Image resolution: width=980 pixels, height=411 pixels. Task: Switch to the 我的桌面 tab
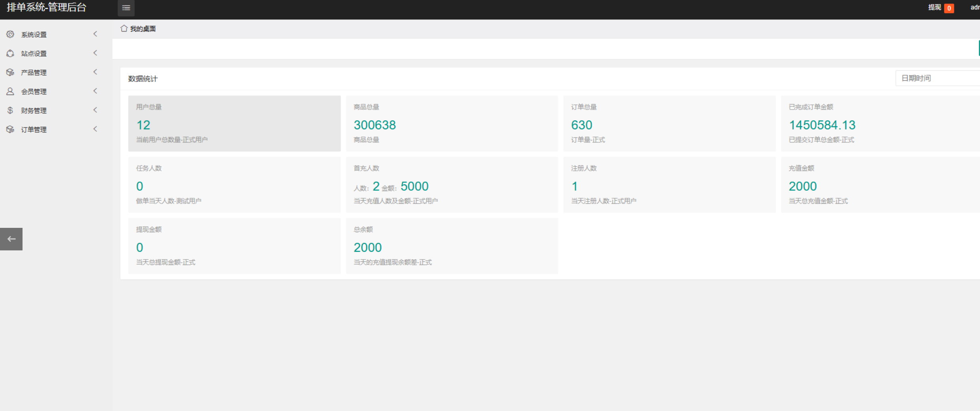[143, 29]
